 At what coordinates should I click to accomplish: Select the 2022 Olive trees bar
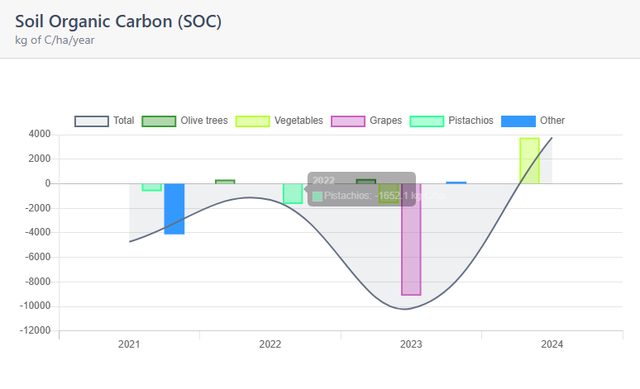[225, 182]
